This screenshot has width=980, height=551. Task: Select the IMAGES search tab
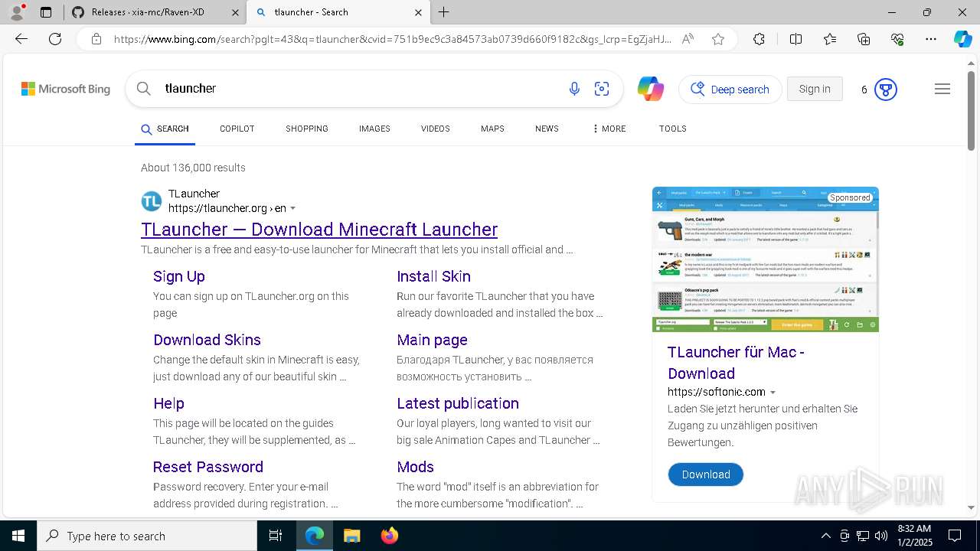tap(374, 129)
